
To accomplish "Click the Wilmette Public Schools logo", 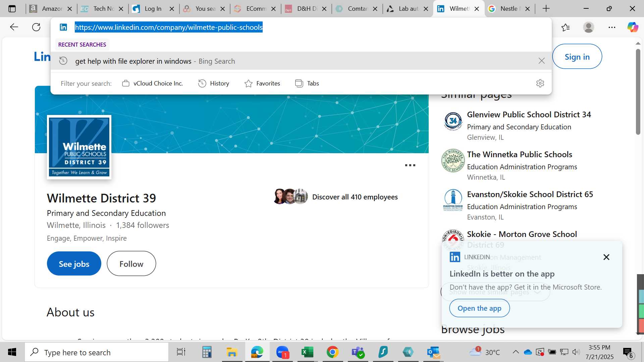I will [x=79, y=147].
